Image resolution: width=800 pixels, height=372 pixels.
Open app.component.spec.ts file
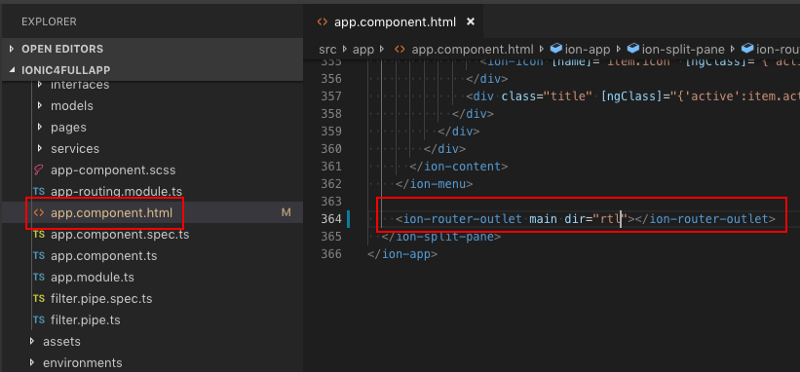click(x=120, y=234)
